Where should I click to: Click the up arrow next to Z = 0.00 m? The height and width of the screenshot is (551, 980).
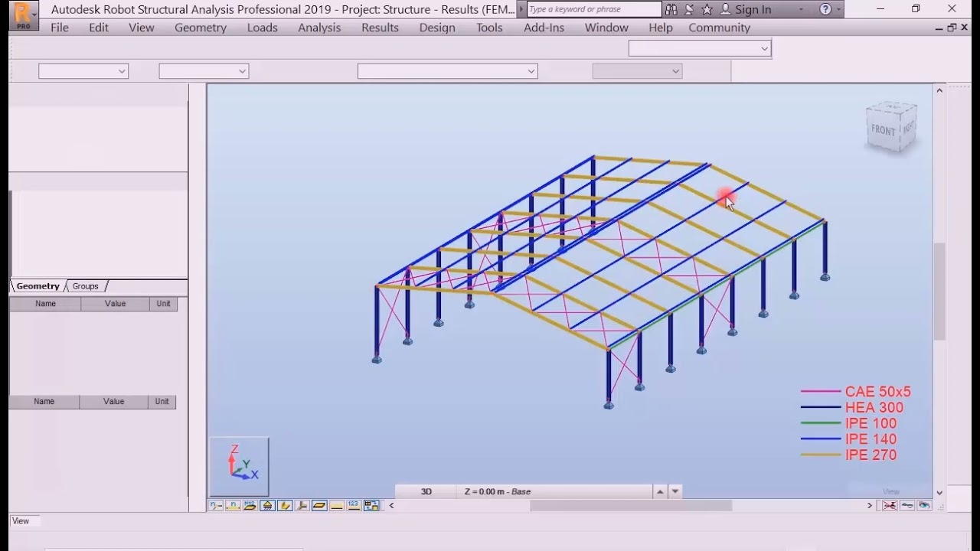660,491
